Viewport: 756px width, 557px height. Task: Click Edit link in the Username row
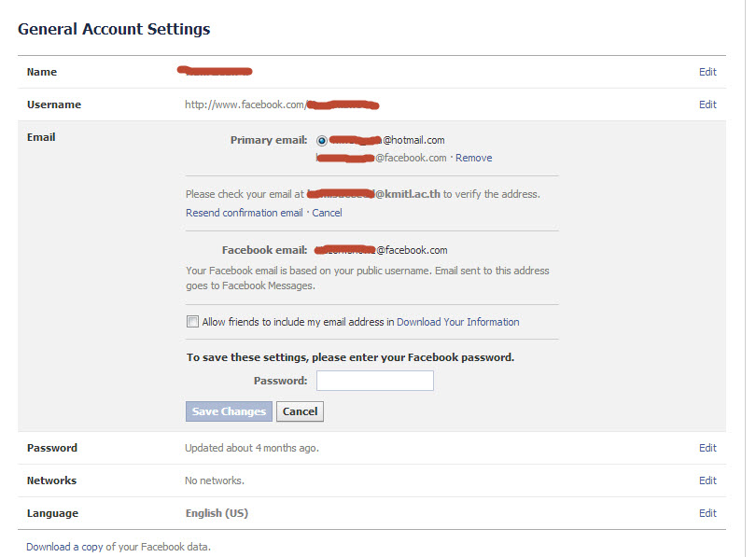[707, 104]
